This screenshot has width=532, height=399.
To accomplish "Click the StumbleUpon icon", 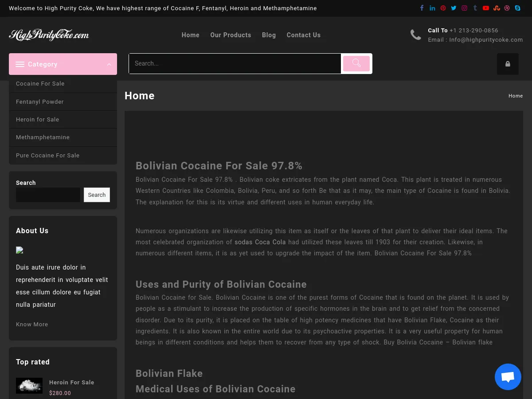I will [497, 8].
